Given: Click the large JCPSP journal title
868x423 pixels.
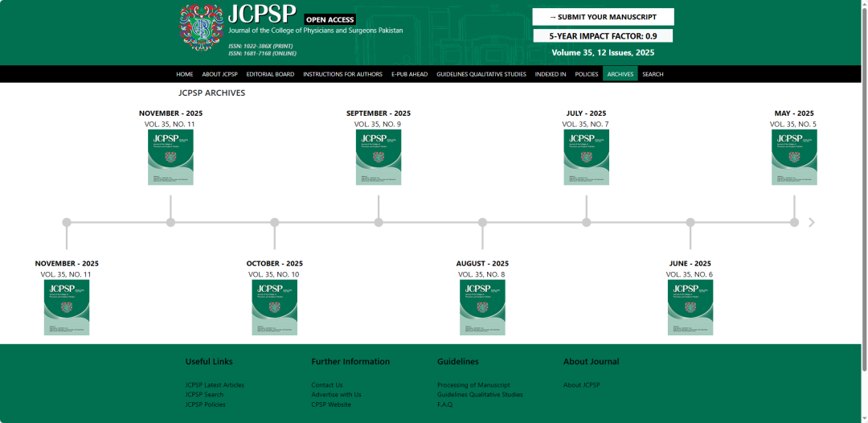Looking at the screenshot, I should click(262, 14).
